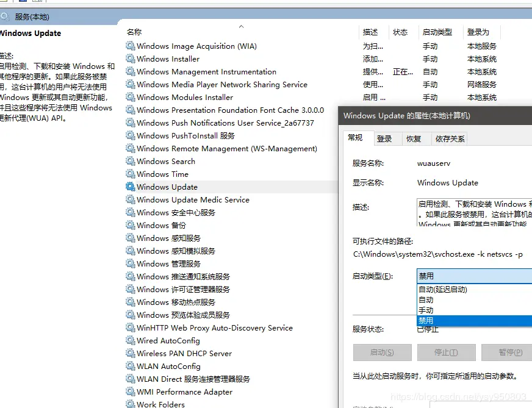
Task: Click the 暂停(P) button
Action: [x=507, y=353]
